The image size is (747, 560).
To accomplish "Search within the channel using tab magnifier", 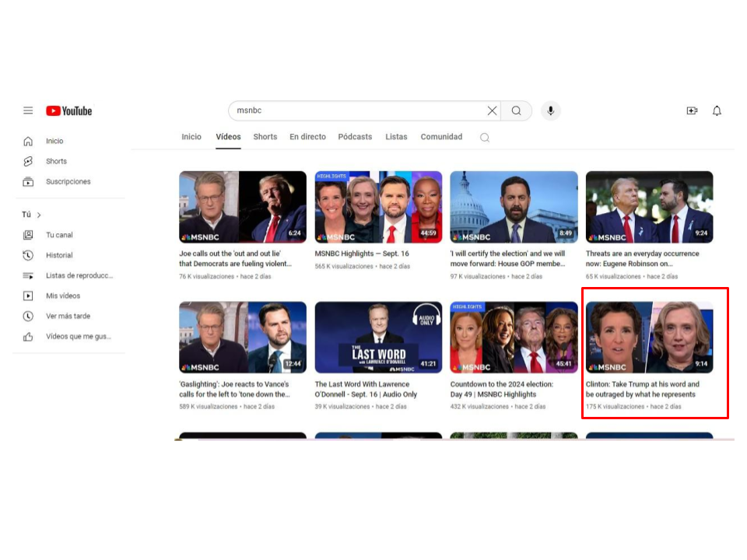I will point(485,138).
